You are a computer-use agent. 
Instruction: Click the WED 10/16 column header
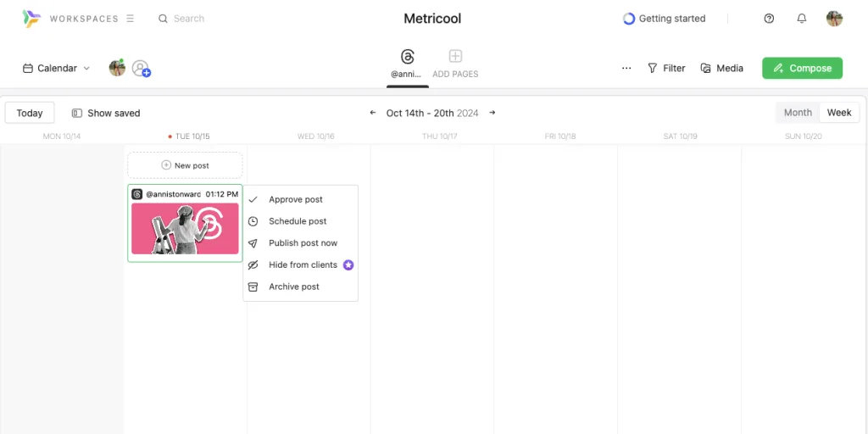(x=316, y=136)
